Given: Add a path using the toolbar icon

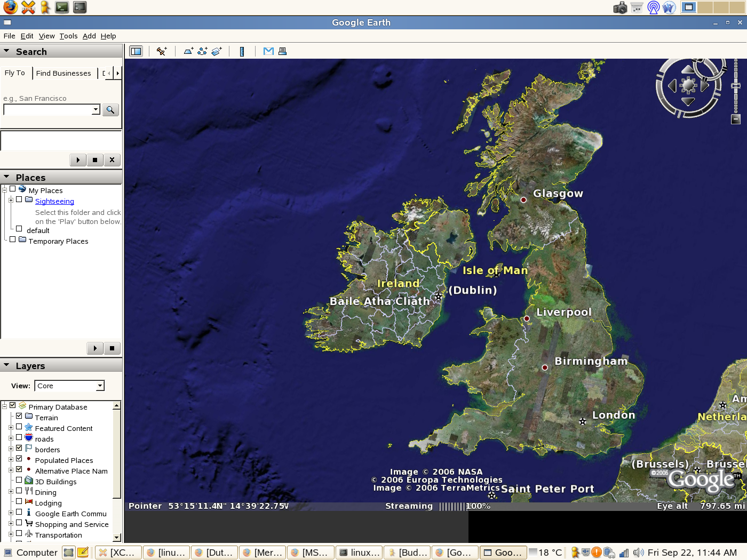Looking at the screenshot, I should point(202,51).
